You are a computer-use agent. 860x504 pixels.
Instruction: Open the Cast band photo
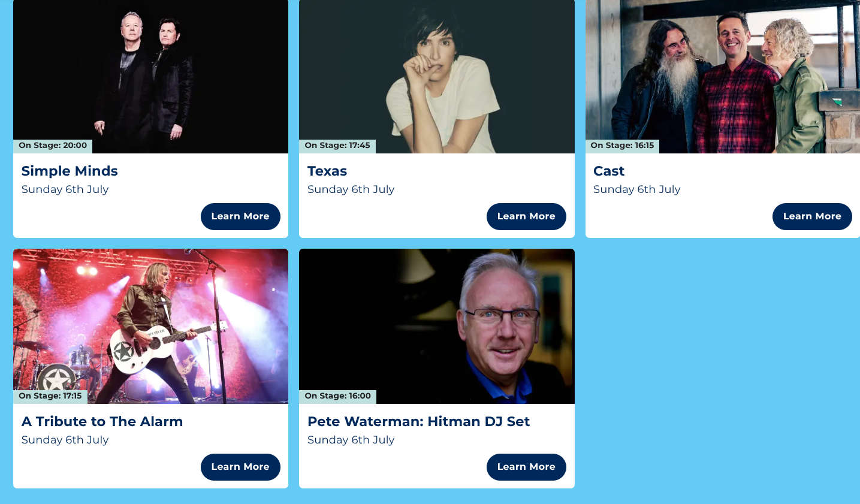tap(723, 76)
